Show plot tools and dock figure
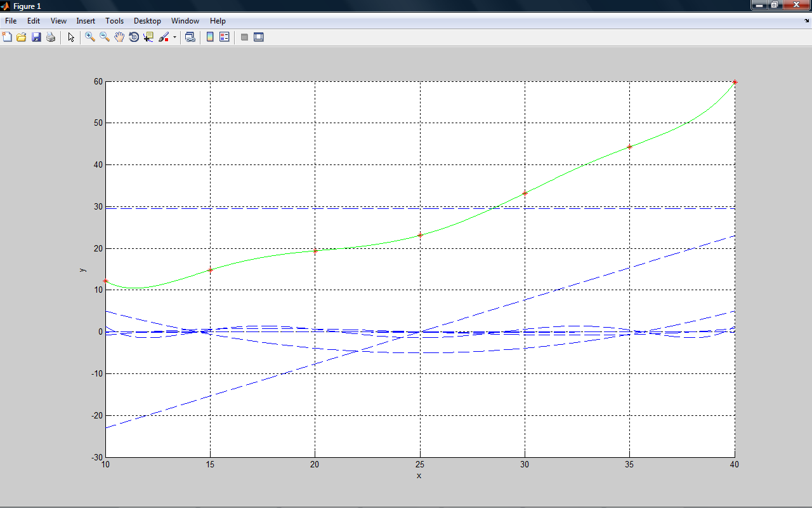Screen dimensions: 812x508 (x=259, y=37)
